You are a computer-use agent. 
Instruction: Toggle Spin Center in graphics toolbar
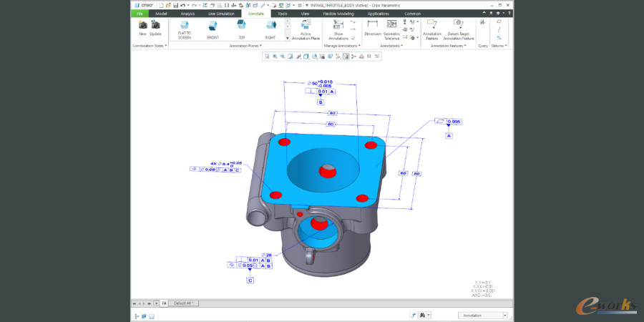pos(353,57)
